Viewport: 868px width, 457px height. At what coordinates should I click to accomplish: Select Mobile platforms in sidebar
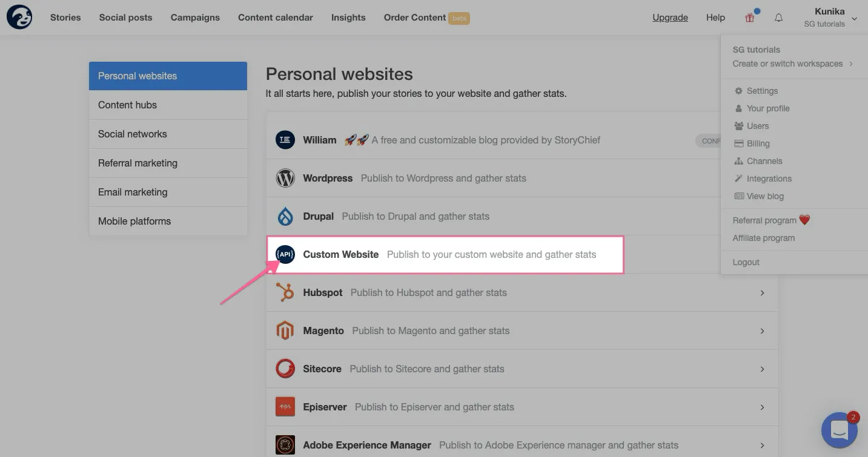168,221
